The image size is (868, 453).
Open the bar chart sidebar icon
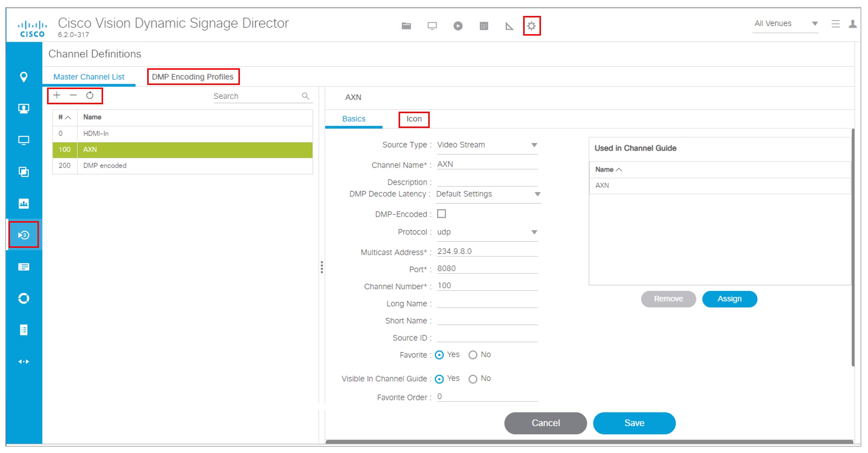24,203
